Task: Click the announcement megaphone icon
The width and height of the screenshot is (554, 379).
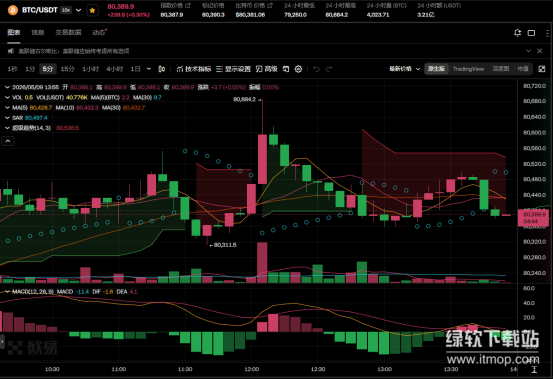Action: (x=11, y=51)
